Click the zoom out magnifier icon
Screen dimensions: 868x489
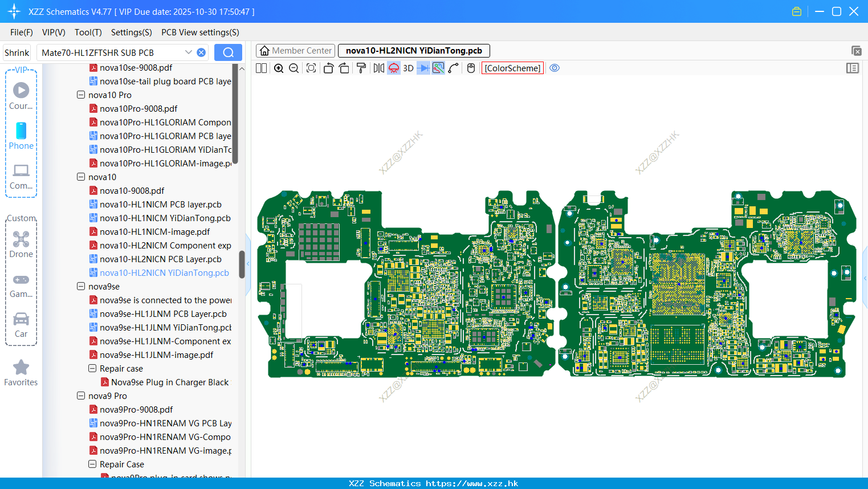click(294, 68)
